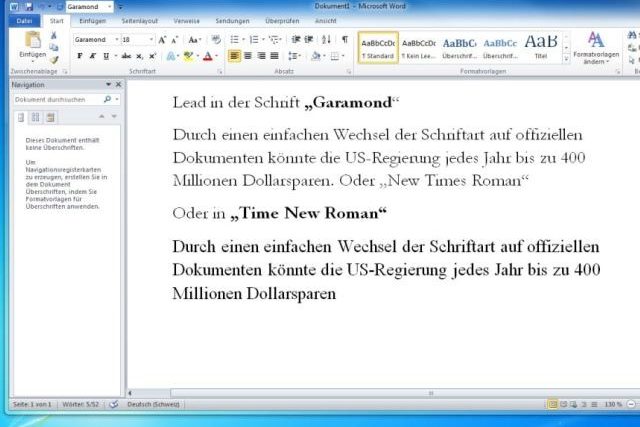Select center alignment

[248, 56]
